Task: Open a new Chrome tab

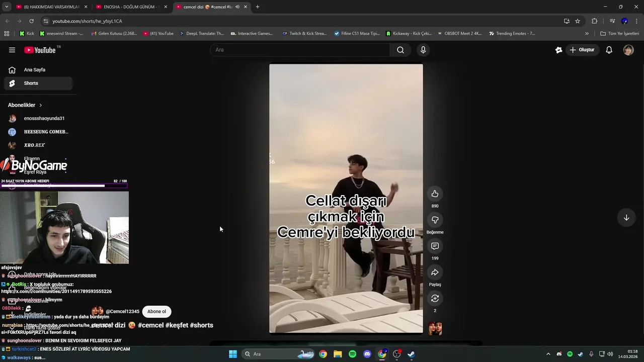Action: coord(258,7)
